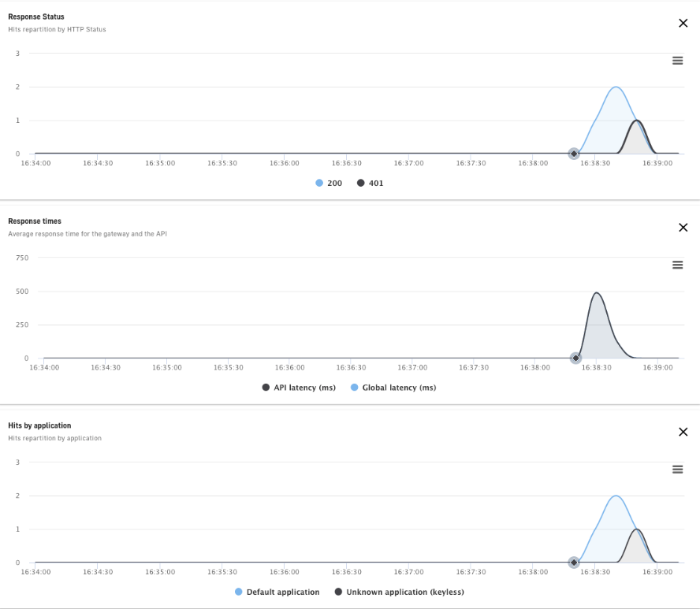Image resolution: width=700 pixels, height=609 pixels.
Task: Click the peak of the 200 curve
Action: (x=615, y=87)
